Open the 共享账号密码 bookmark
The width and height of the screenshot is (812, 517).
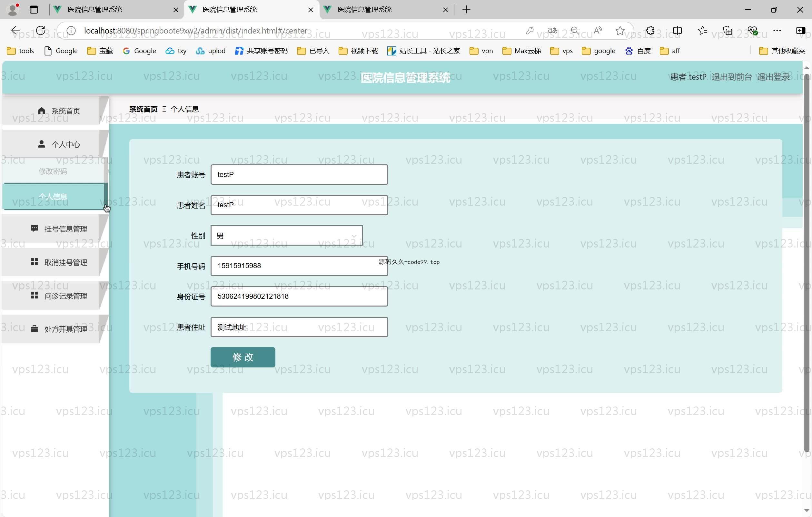(261, 51)
